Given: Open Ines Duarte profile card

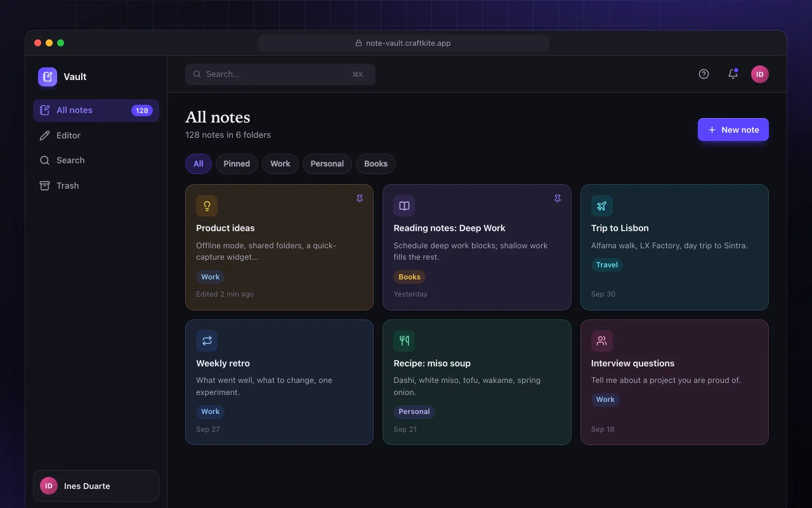Looking at the screenshot, I should (x=96, y=486).
